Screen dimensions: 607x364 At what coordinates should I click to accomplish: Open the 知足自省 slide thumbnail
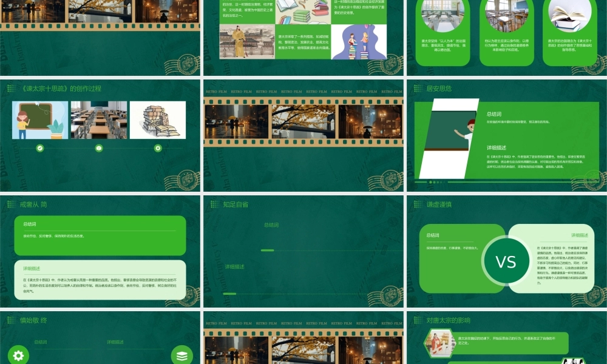[x=303, y=251]
